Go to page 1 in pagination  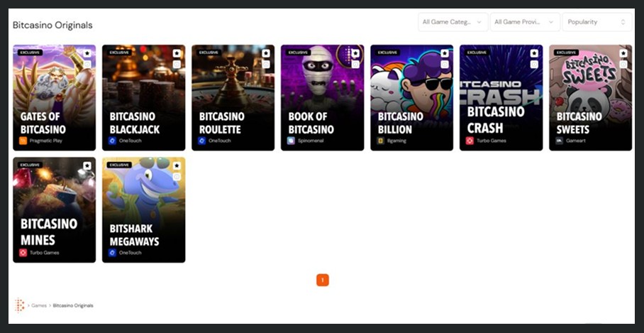coord(323,280)
